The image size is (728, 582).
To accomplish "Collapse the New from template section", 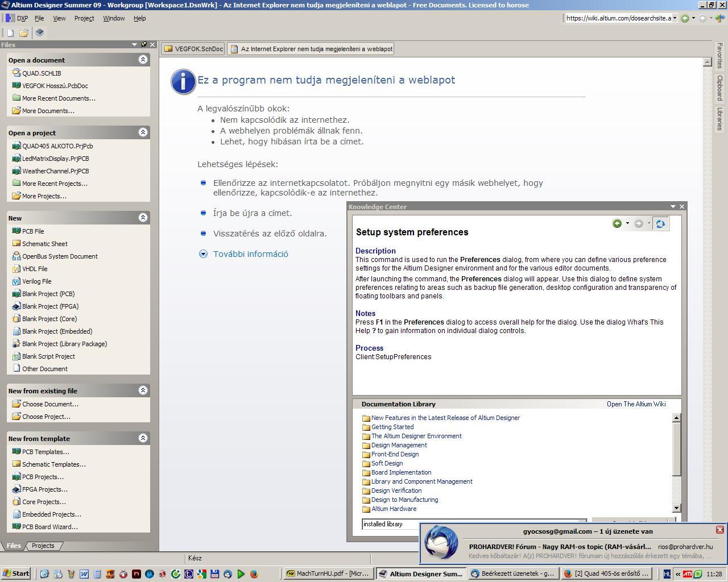I will coord(143,438).
